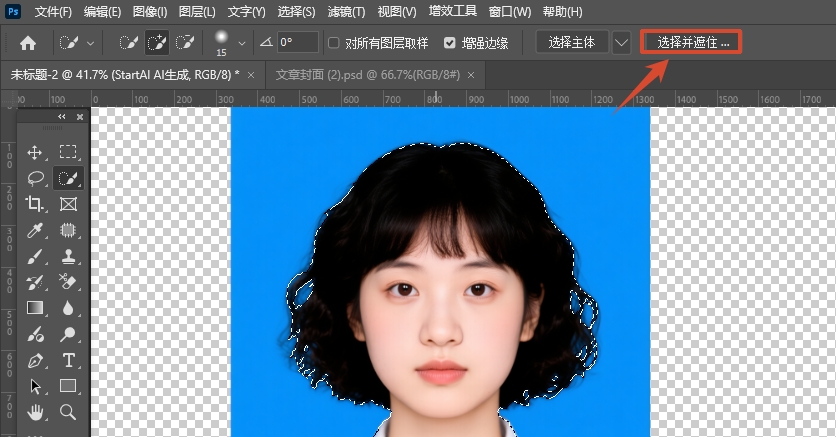Select the Clone Stamp tool
The image size is (836, 437).
(68, 256)
